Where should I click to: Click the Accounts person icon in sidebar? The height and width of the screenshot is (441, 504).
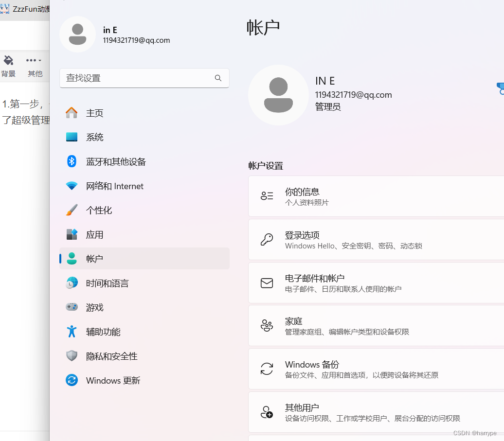[72, 259]
